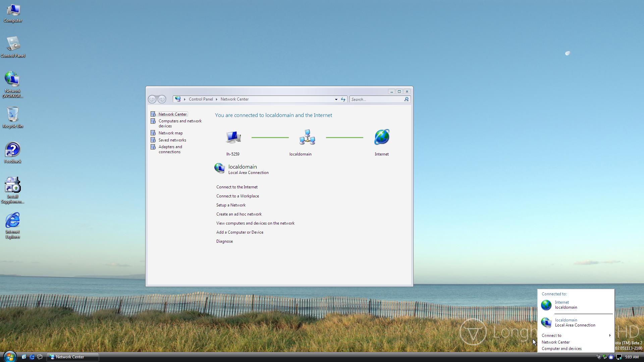This screenshot has width=644, height=362.
Task: Click the refresh icon beside the address bar
Action: 343,99
